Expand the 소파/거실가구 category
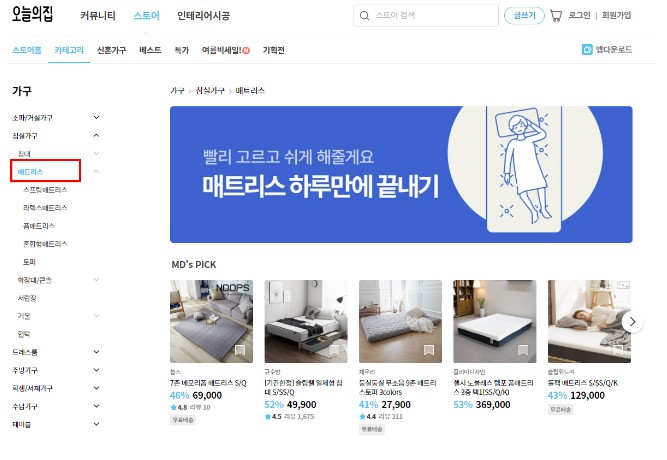 97,117
